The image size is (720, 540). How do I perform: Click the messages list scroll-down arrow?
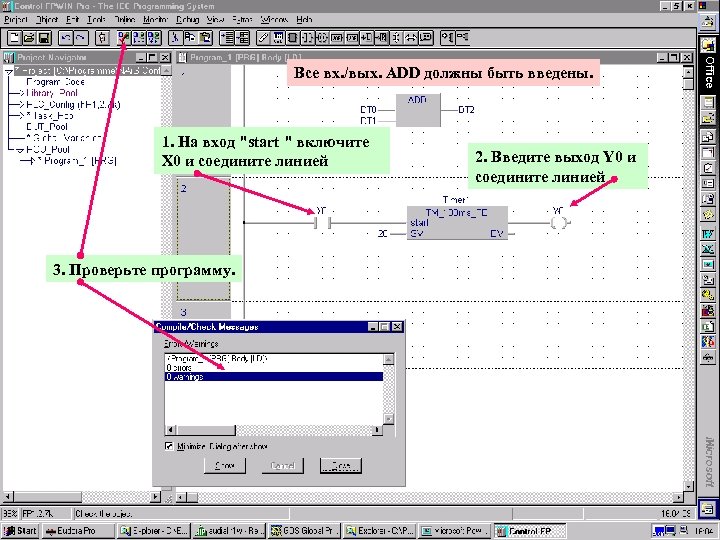click(388, 419)
